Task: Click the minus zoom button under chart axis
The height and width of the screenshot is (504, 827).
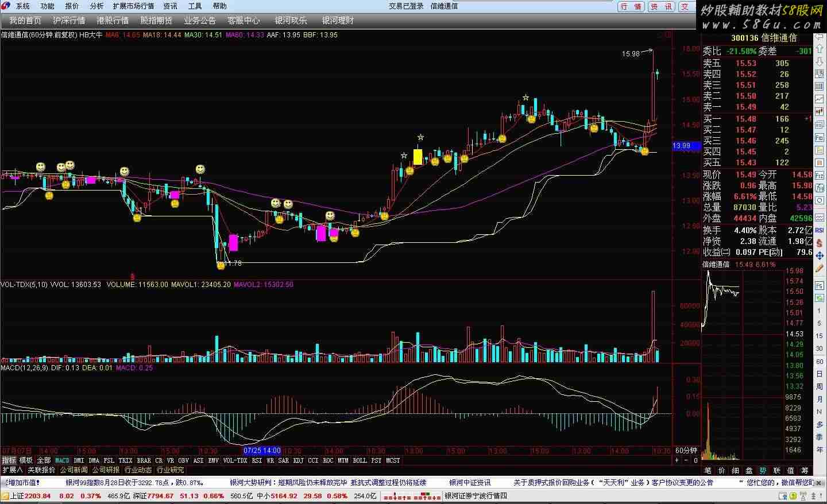Action: (x=686, y=460)
